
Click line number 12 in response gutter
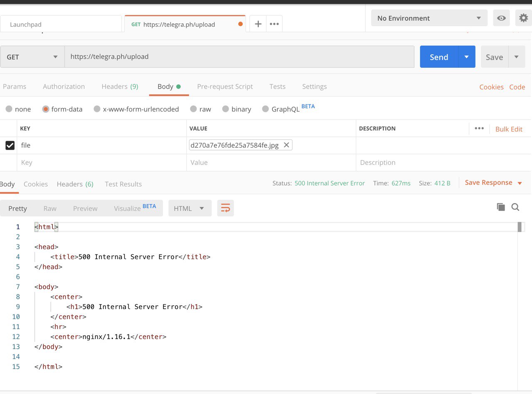16,337
